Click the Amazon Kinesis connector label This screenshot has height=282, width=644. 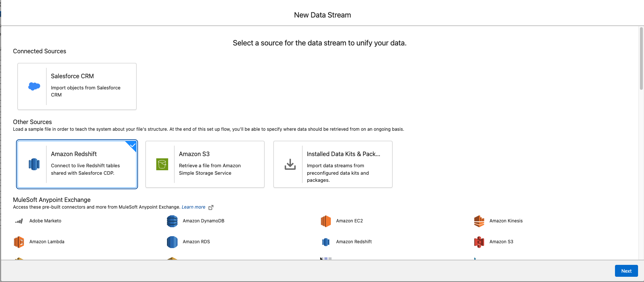[506, 221]
